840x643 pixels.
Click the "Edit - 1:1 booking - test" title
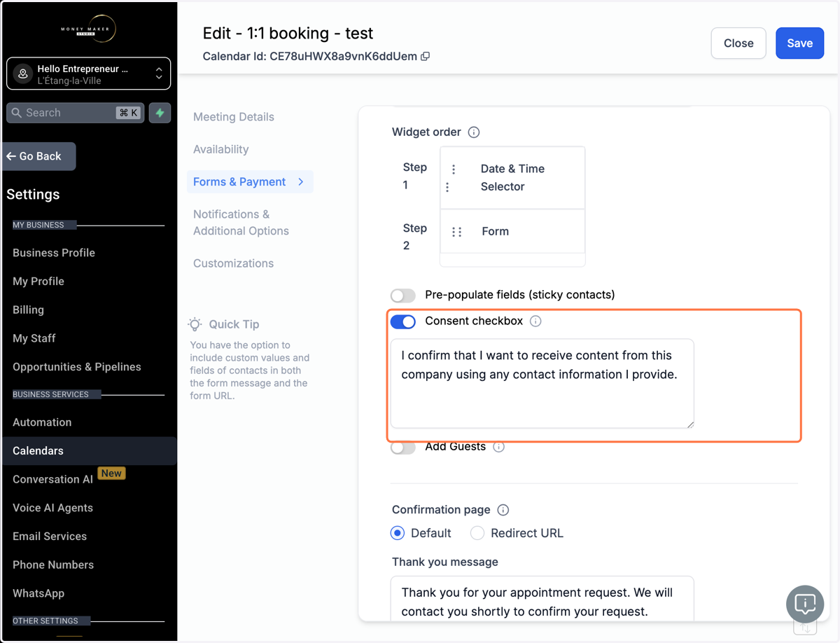pos(288,33)
